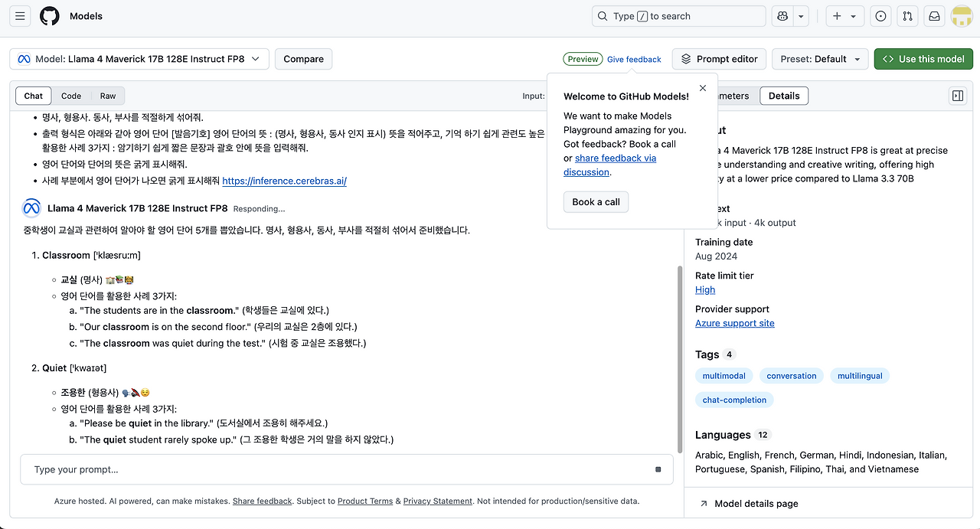Click the Use this model button
The width and height of the screenshot is (980, 529).
point(923,59)
